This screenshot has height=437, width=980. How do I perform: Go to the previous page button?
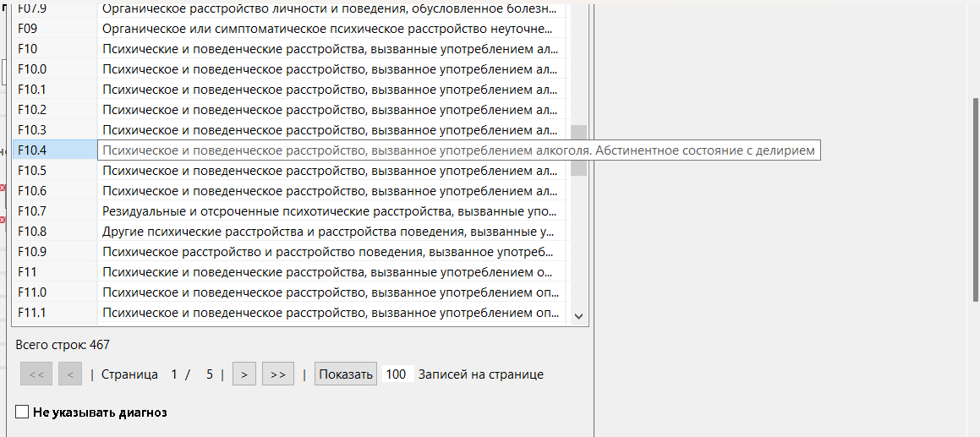(x=70, y=374)
